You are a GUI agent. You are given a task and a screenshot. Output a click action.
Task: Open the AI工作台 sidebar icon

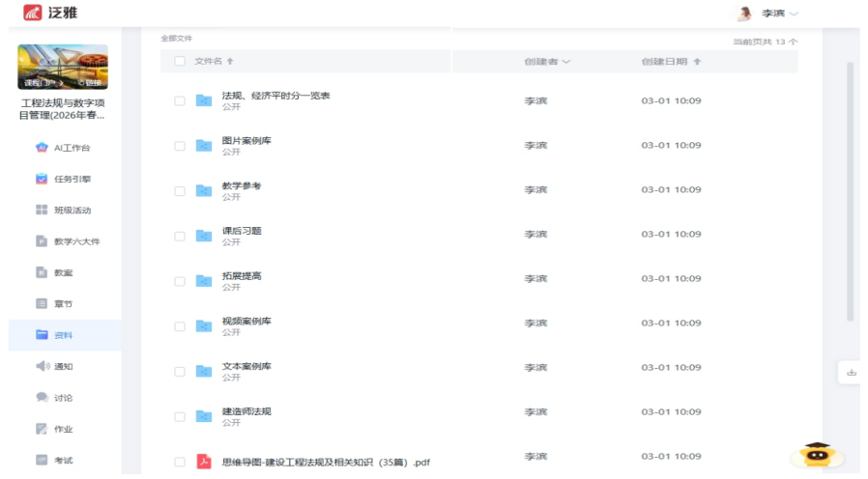point(42,148)
